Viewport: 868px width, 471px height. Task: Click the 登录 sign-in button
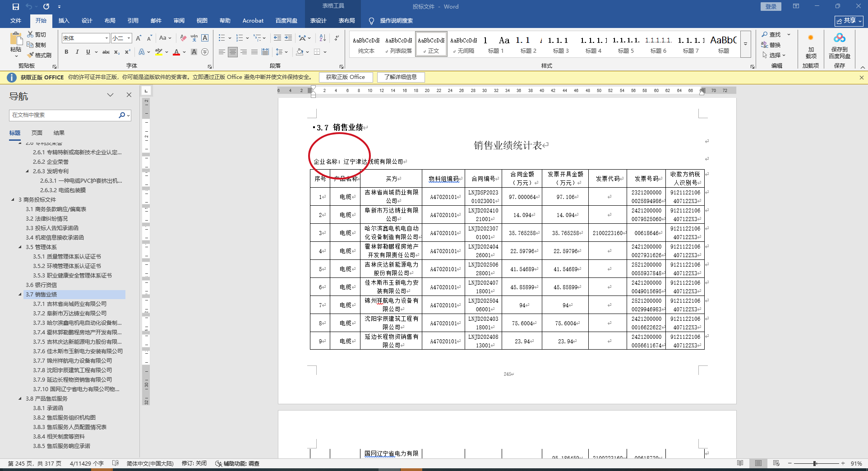771,7
